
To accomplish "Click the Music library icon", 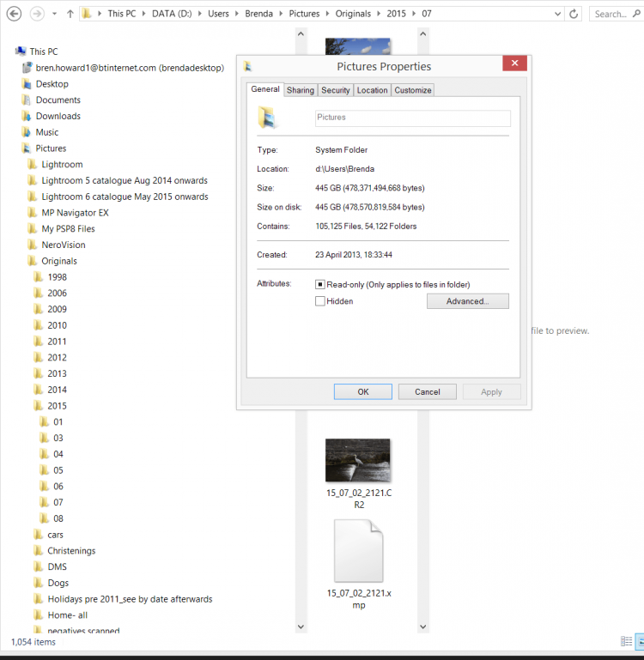I will pos(26,132).
